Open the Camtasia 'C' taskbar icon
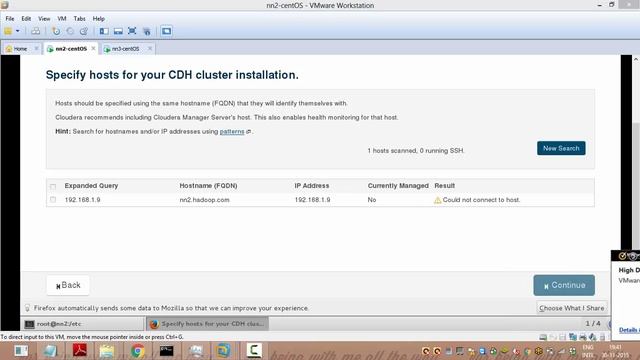The height and width of the screenshot is (360, 640). [254, 350]
